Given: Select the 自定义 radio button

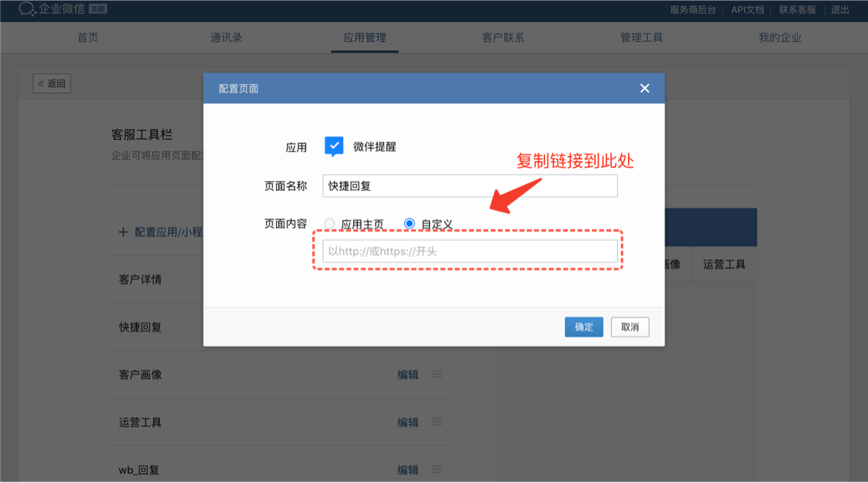Looking at the screenshot, I should click(409, 223).
